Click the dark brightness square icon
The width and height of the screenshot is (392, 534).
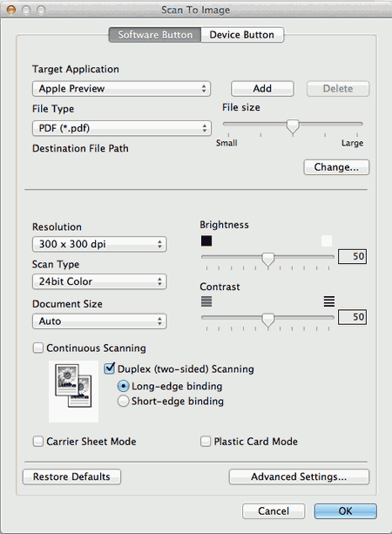[206, 240]
